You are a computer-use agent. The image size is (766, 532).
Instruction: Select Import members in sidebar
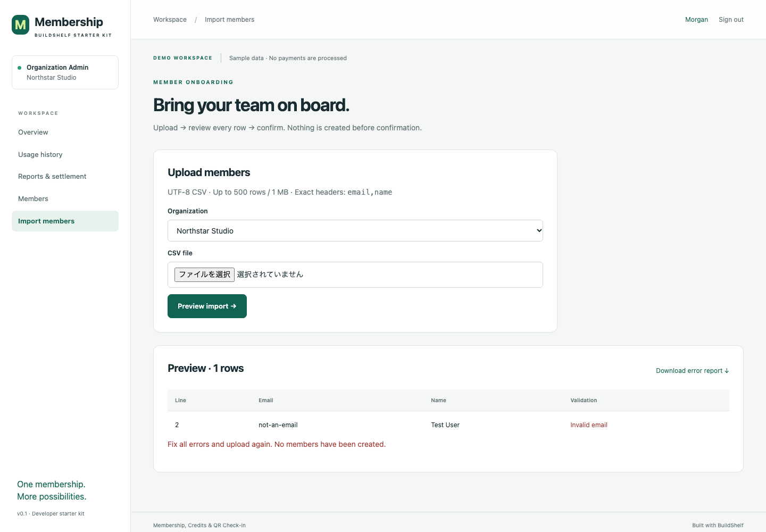point(65,221)
